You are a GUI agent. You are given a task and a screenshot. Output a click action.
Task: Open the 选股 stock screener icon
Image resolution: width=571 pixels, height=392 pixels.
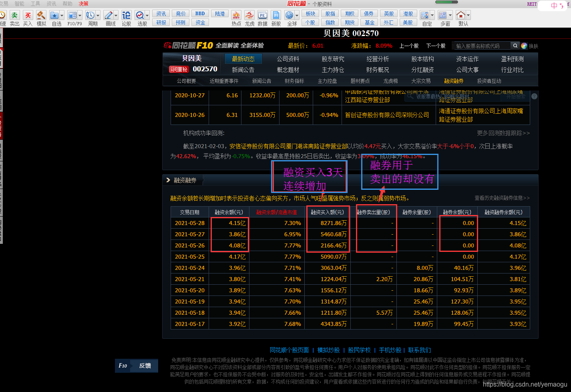(140, 15)
